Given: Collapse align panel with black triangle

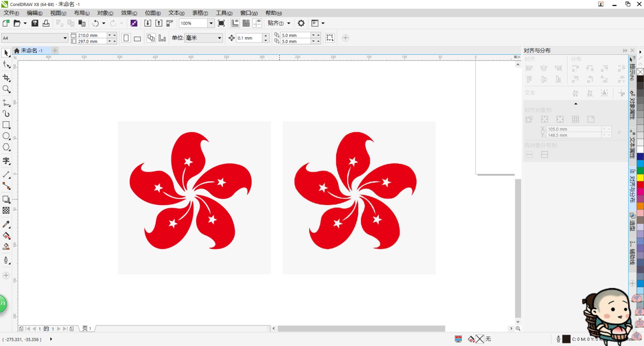Looking at the screenshot, I should tap(576, 104).
